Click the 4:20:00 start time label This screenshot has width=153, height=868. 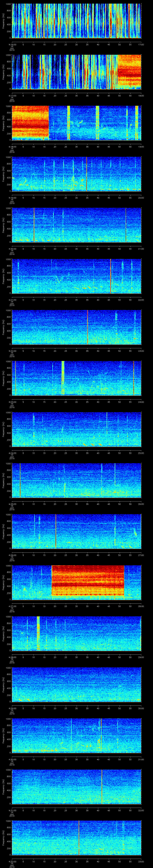pos(12,249)
